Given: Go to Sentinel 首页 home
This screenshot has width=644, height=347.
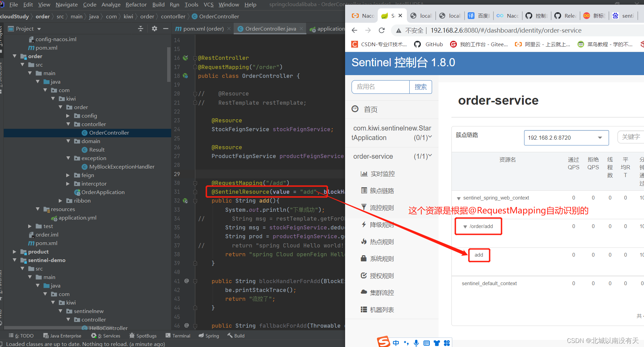Looking at the screenshot, I should 364,109.
